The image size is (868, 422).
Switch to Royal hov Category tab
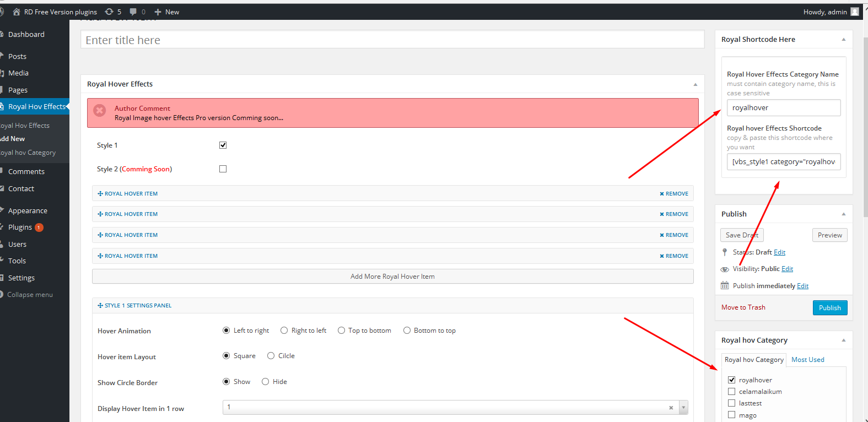tap(754, 359)
